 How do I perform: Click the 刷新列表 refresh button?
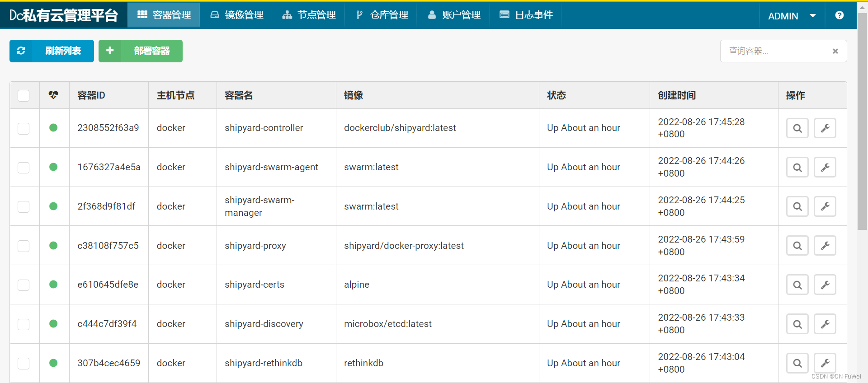(52, 51)
